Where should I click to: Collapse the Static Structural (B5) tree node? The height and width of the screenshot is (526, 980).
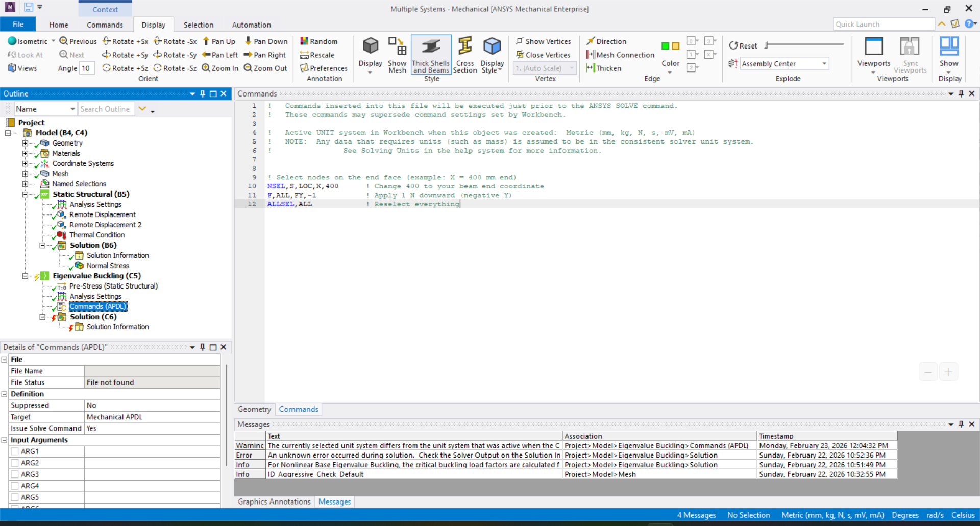point(25,194)
